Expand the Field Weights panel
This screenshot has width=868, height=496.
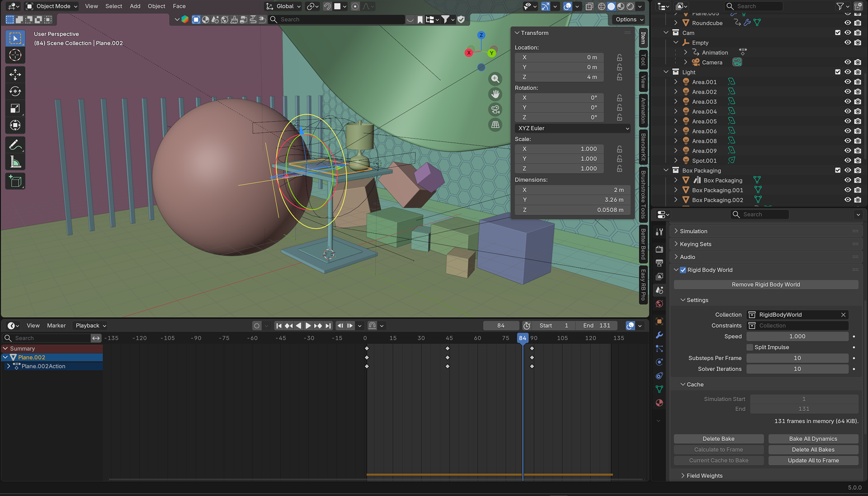704,476
